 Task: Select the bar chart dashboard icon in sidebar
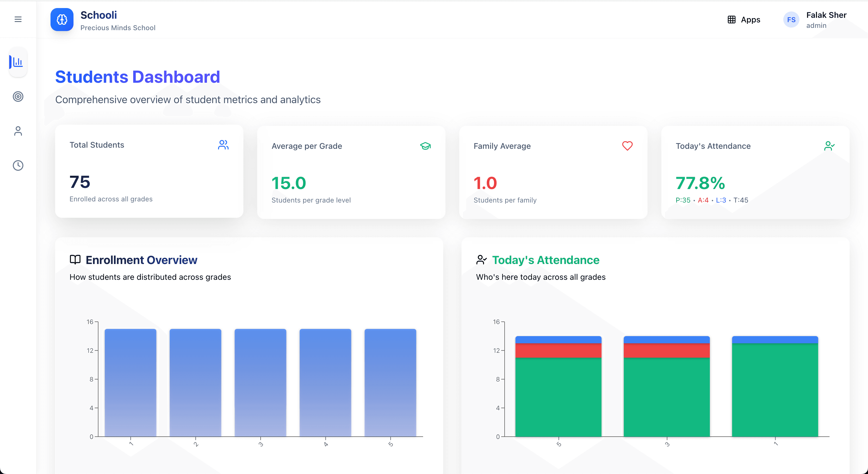tap(18, 62)
